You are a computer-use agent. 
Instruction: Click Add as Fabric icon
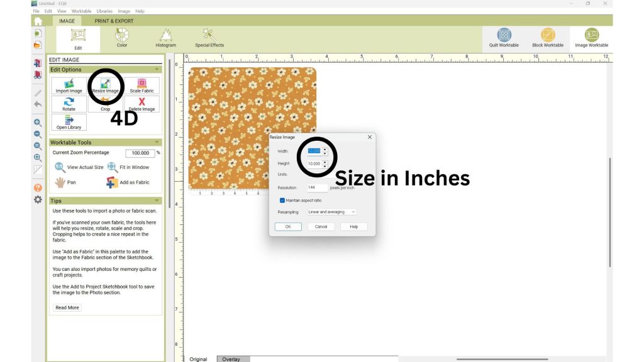pyautogui.click(x=112, y=182)
